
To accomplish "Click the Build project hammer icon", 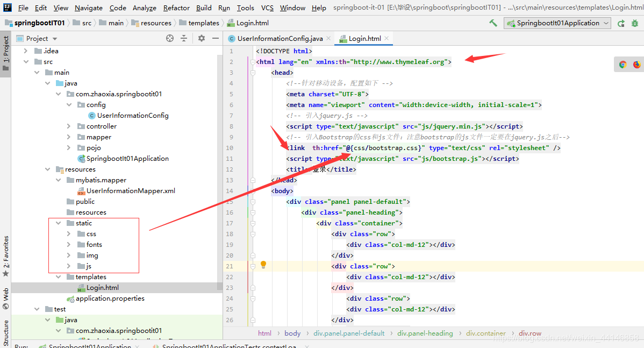I will pyautogui.click(x=493, y=23).
